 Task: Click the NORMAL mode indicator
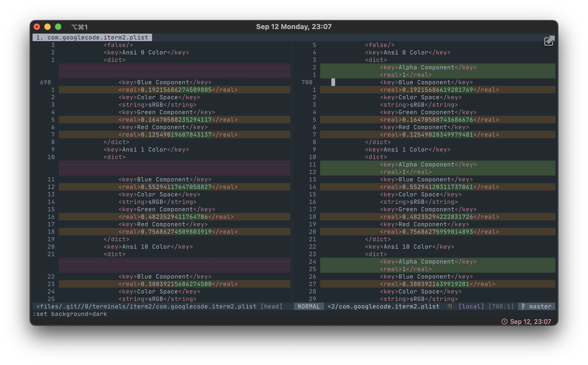[x=309, y=306]
